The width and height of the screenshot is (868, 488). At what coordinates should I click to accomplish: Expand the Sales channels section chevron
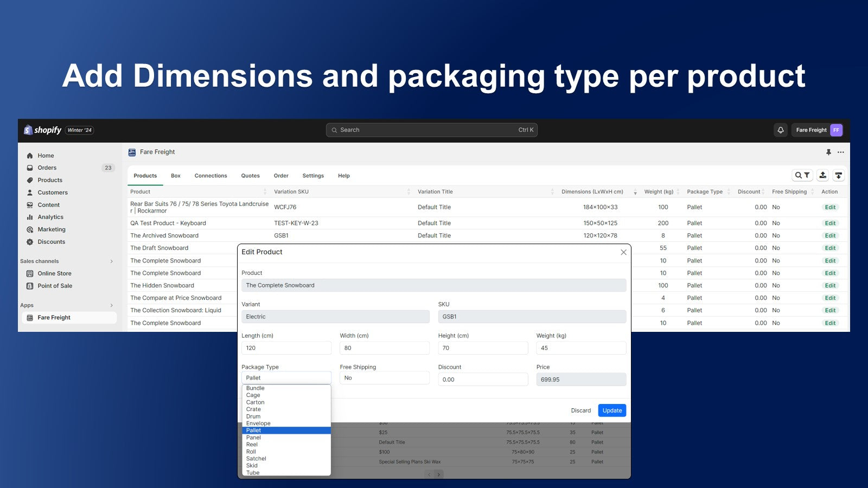pyautogui.click(x=112, y=261)
